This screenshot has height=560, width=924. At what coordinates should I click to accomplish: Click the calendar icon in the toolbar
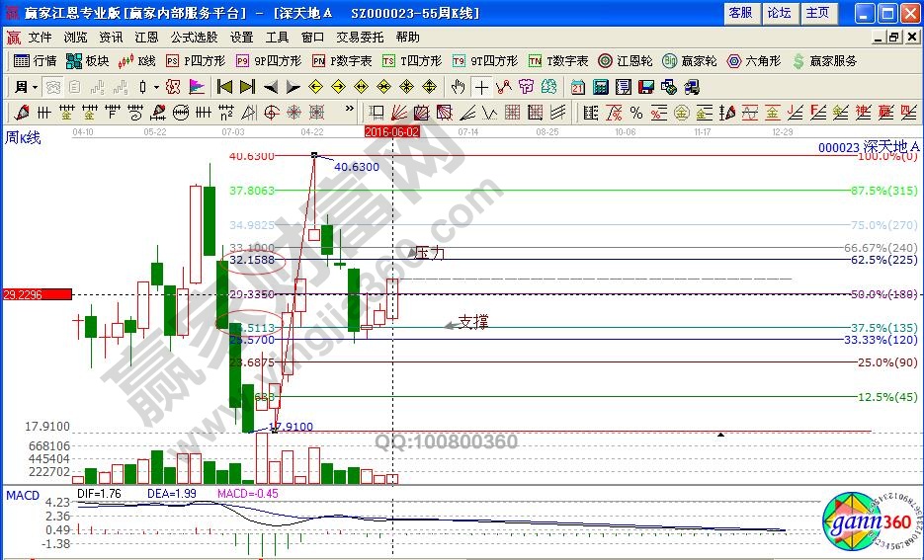pos(576,87)
